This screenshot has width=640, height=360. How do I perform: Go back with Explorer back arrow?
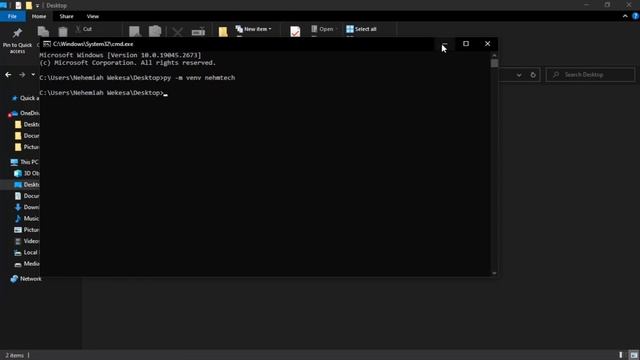pyautogui.click(x=8, y=75)
